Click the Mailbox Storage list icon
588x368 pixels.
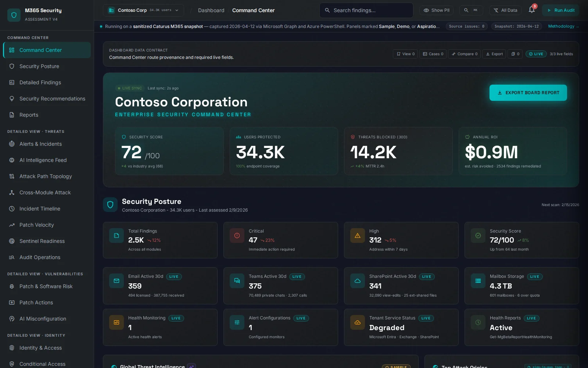click(x=478, y=281)
